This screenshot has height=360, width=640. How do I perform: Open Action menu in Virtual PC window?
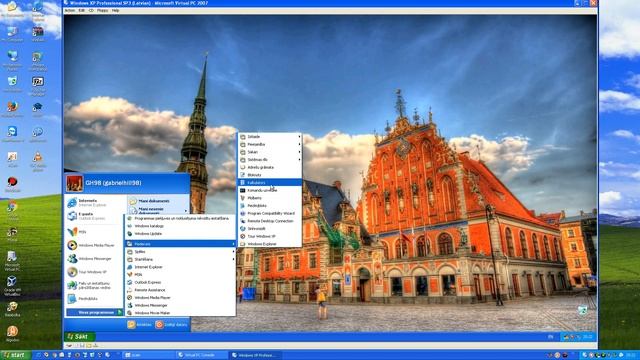pyautogui.click(x=70, y=10)
